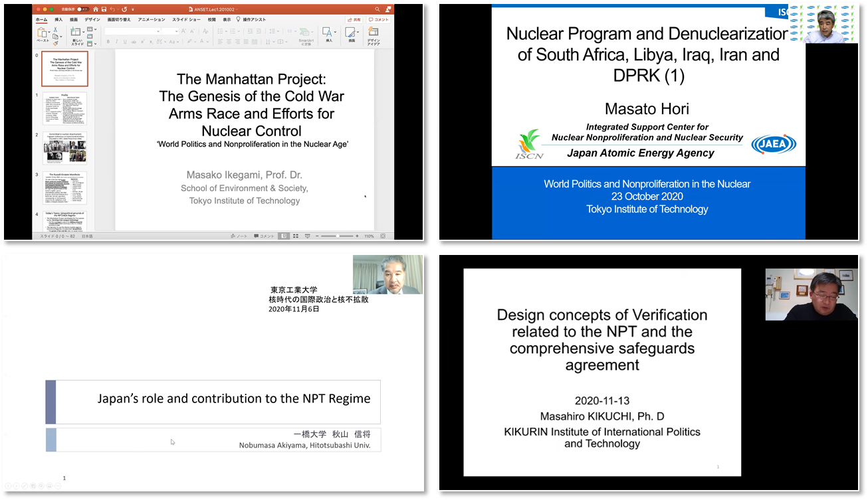This screenshot has height=500, width=868.
Task: Click the Save disk icon in PowerPoint
Action: click(x=104, y=9)
